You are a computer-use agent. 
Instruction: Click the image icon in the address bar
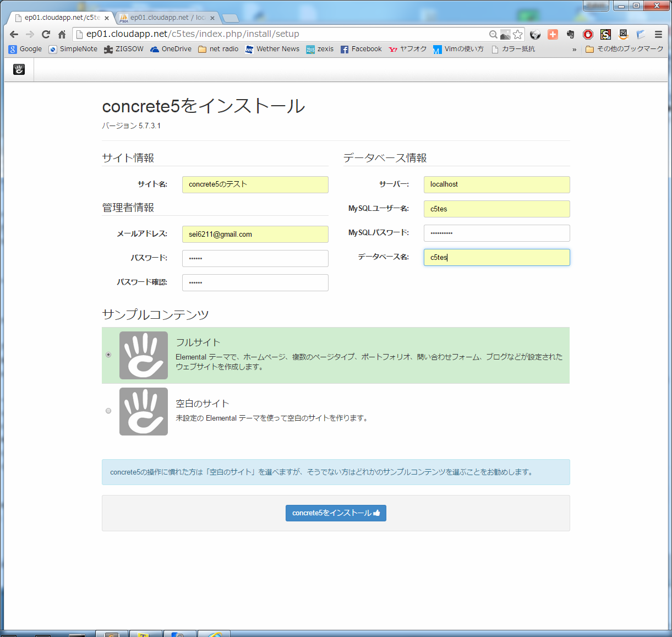pos(505,34)
